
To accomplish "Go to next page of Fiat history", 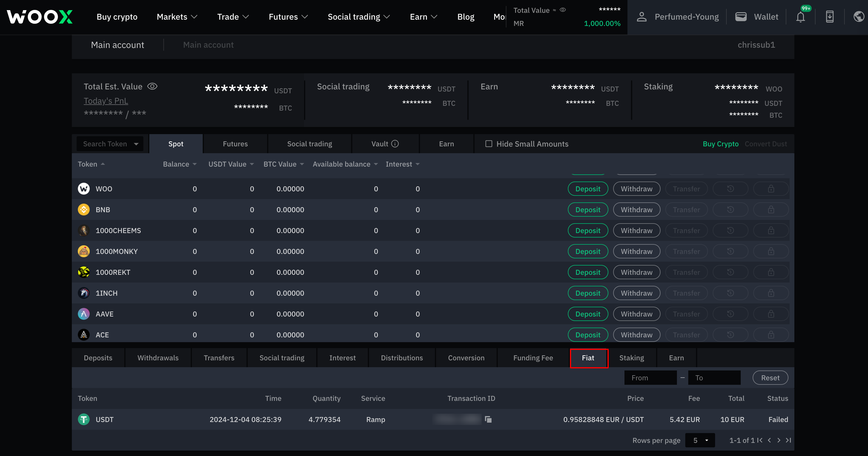I will (x=779, y=440).
